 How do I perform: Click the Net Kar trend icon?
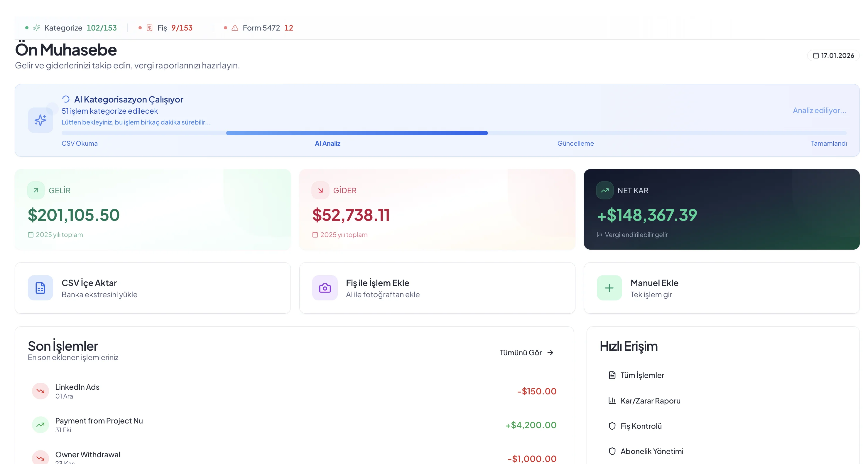(604, 190)
